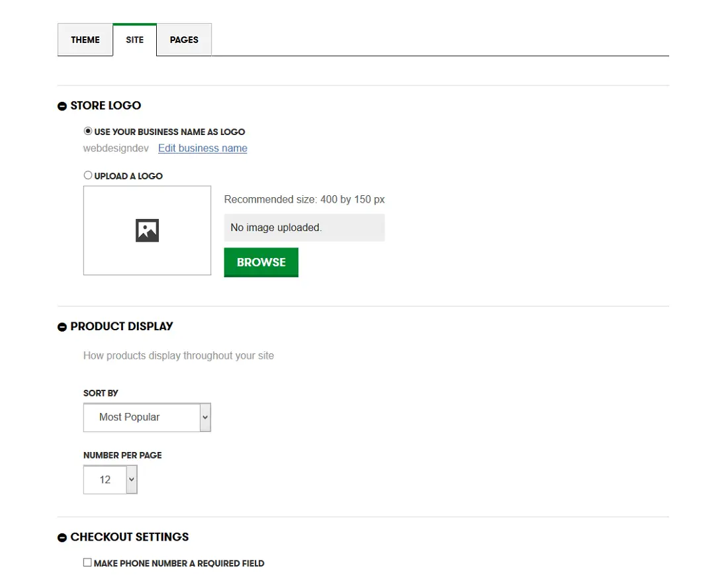Click the No image uploaded field
728x587 pixels.
click(x=304, y=228)
